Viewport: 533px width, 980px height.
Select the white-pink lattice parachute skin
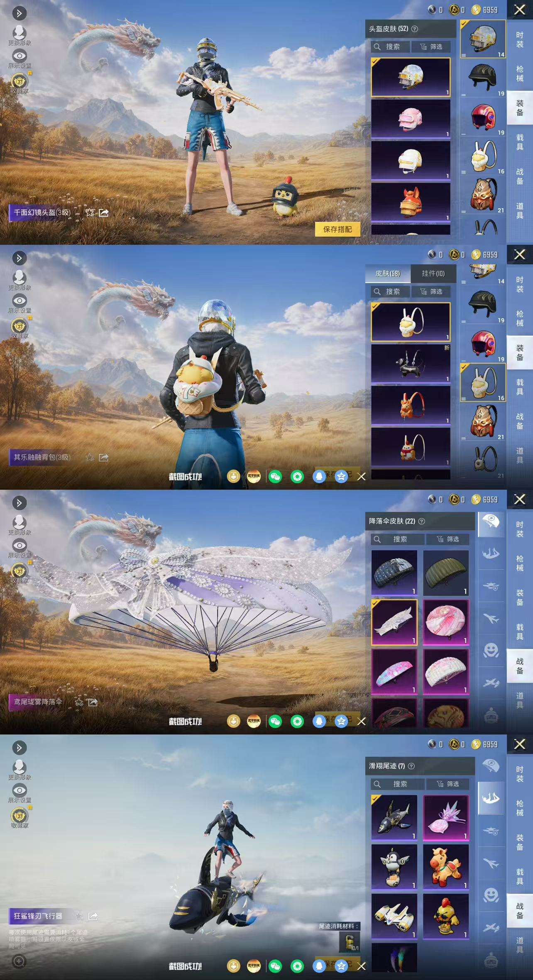446,671
